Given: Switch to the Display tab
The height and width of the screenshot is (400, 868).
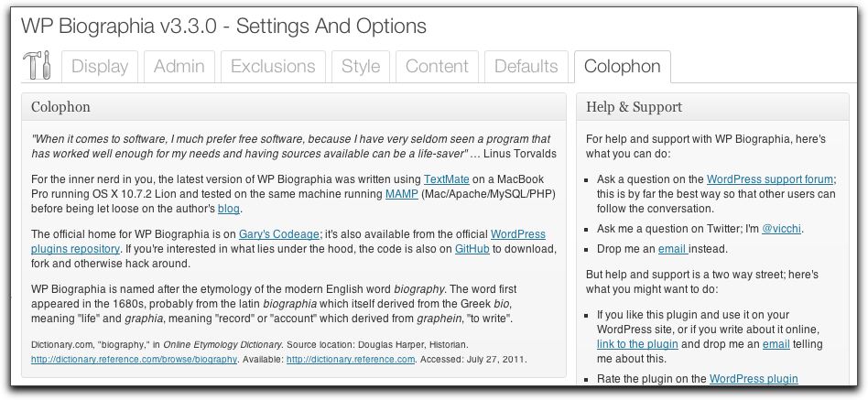Looking at the screenshot, I should tap(100, 66).
